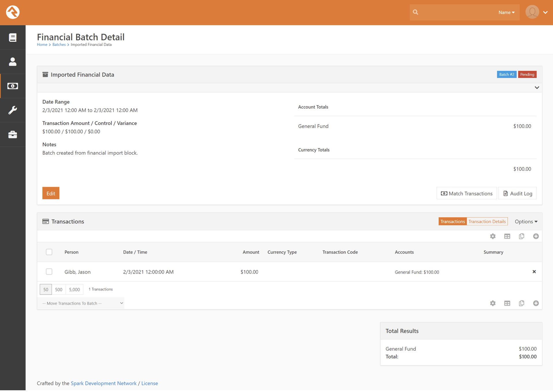Set page size to 500 rows
Viewport: 553px width, 392px height.
point(58,289)
